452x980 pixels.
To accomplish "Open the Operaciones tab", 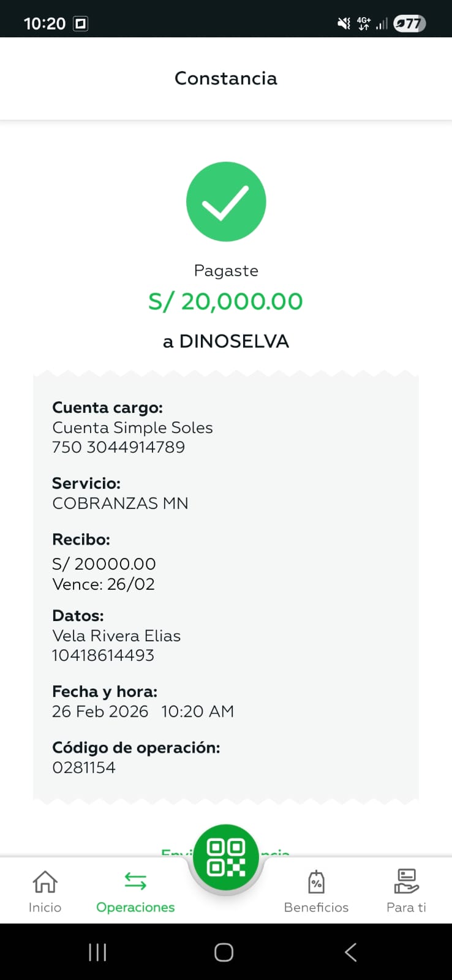I will pos(135,891).
